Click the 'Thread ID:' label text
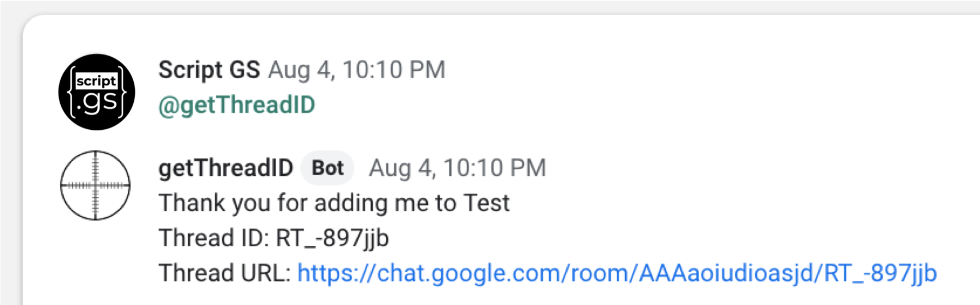 (x=214, y=238)
